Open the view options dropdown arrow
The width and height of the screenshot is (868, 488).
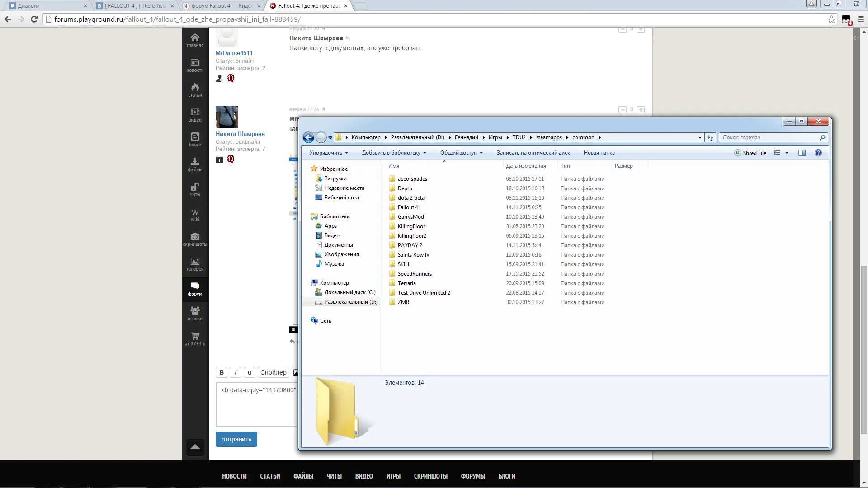pyautogui.click(x=787, y=153)
